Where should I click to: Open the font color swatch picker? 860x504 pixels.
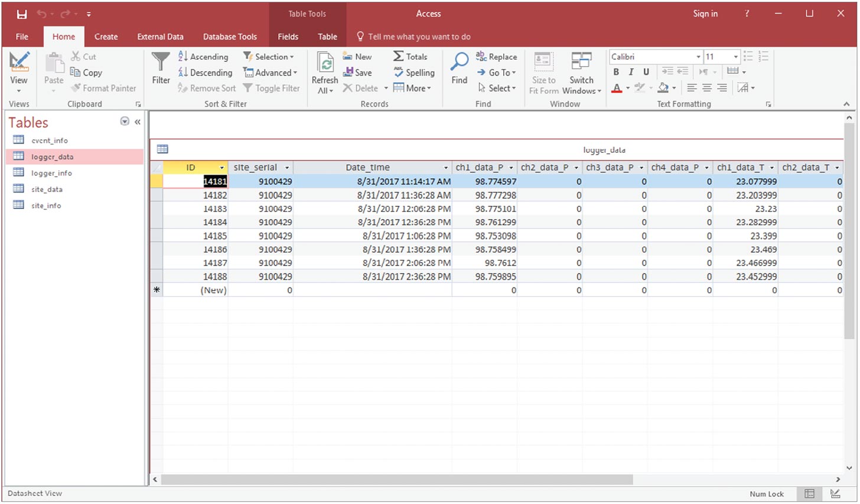[616, 87]
